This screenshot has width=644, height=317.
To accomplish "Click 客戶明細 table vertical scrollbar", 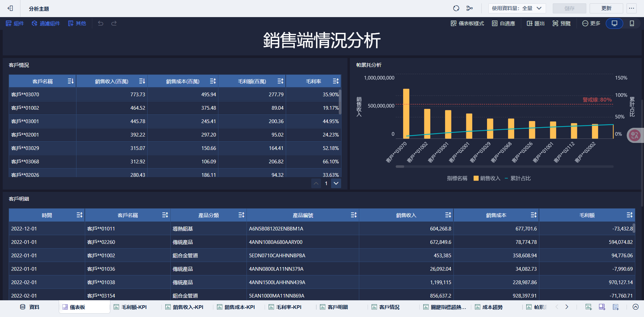I will 634,228.
